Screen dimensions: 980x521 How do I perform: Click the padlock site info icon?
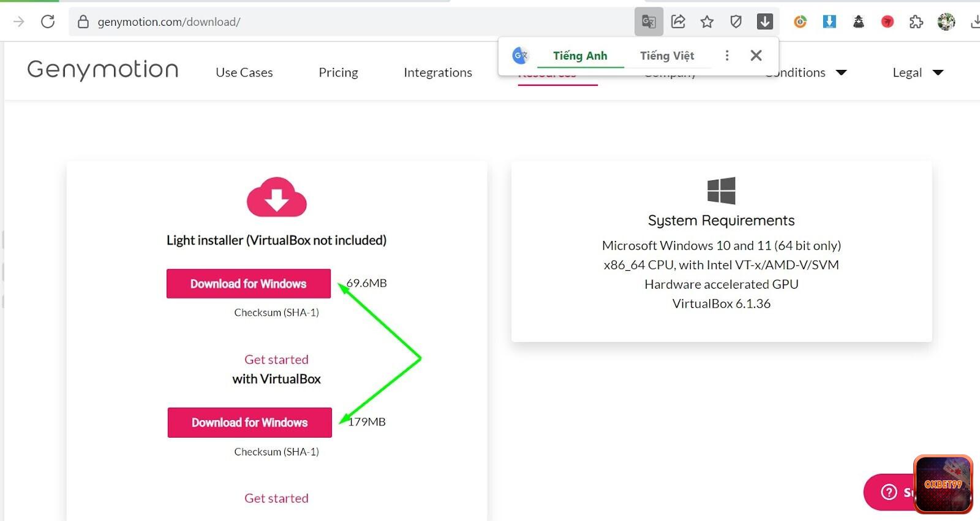click(x=83, y=22)
